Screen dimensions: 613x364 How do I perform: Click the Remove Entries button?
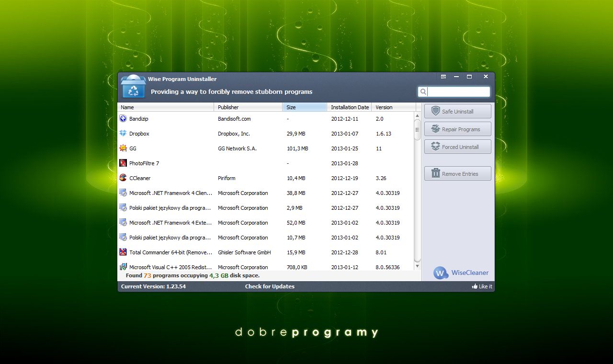(457, 173)
